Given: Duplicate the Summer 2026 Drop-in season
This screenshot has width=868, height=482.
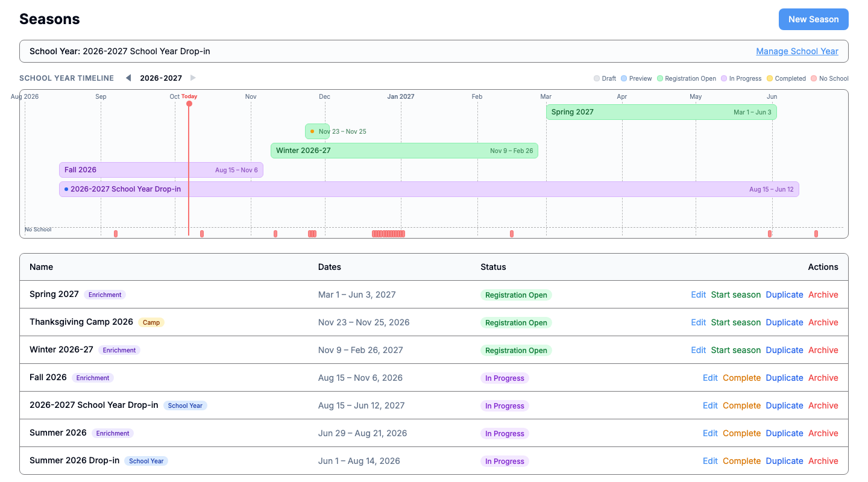Looking at the screenshot, I should click(x=784, y=461).
